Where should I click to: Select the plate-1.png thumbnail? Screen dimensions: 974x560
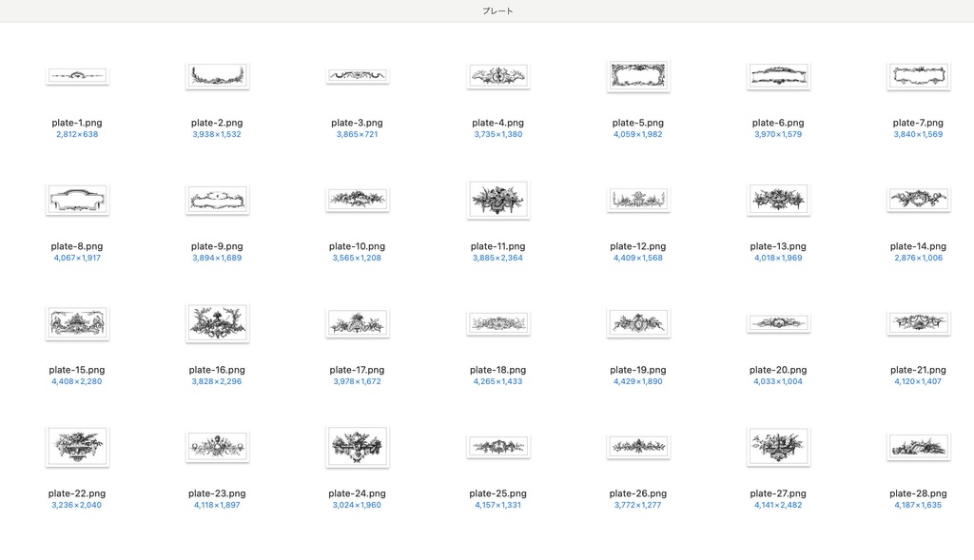coord(77,76)
